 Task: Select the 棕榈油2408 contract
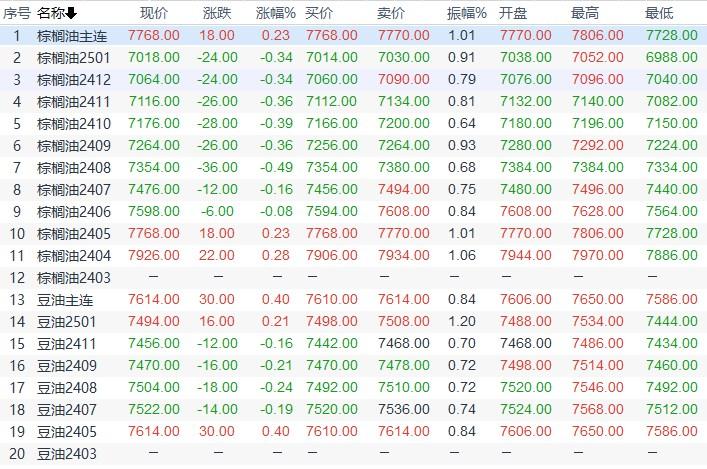click(74, 168)
